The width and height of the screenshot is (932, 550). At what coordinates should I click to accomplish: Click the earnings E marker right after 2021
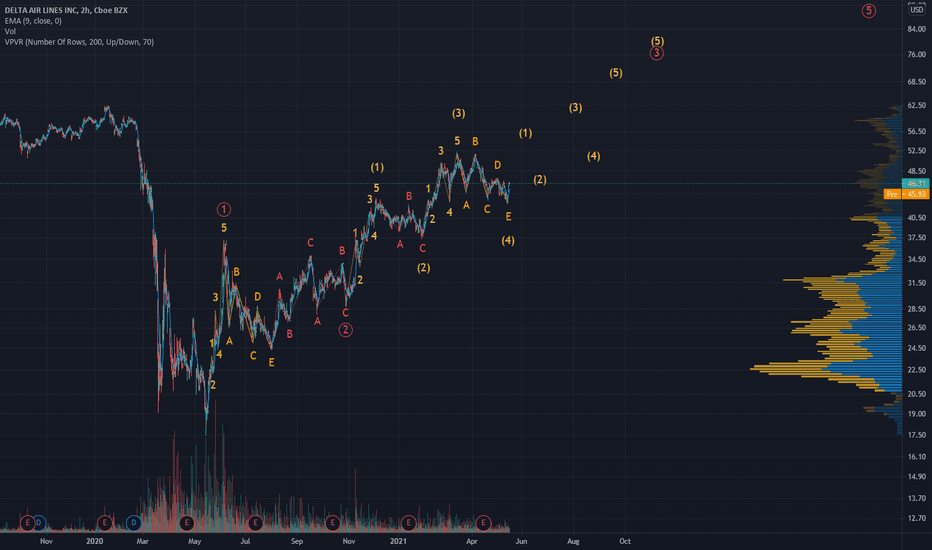(x=408, y=523)
